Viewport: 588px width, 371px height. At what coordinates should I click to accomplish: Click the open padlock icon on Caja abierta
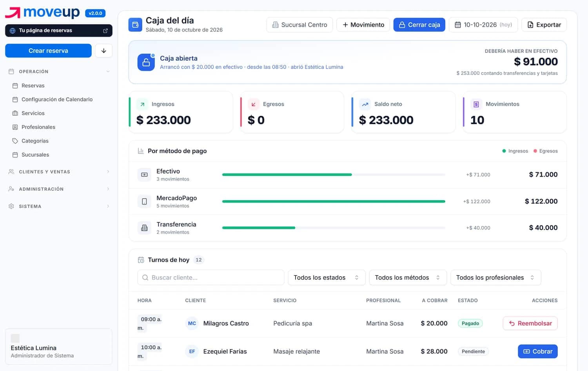[146, 62]
